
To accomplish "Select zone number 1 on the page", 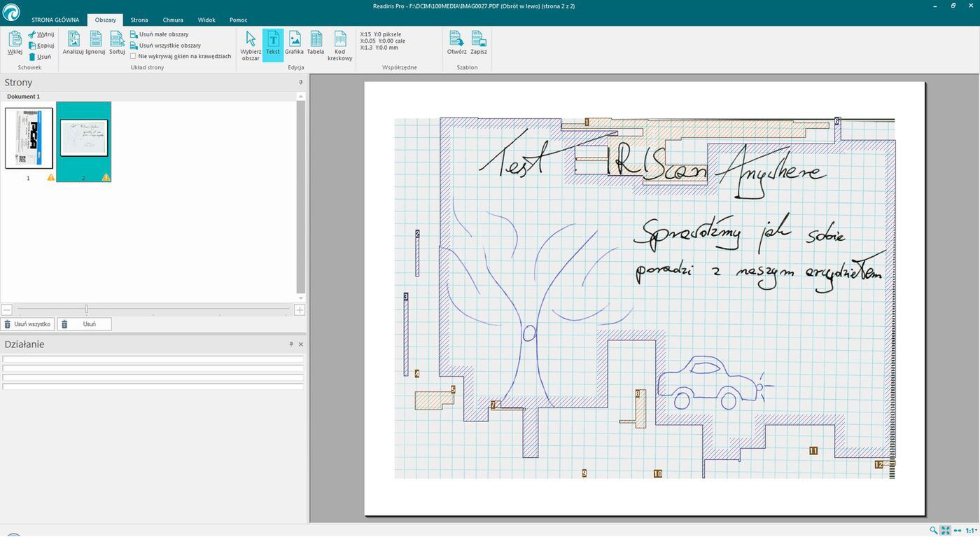I will tap(587, 122).
